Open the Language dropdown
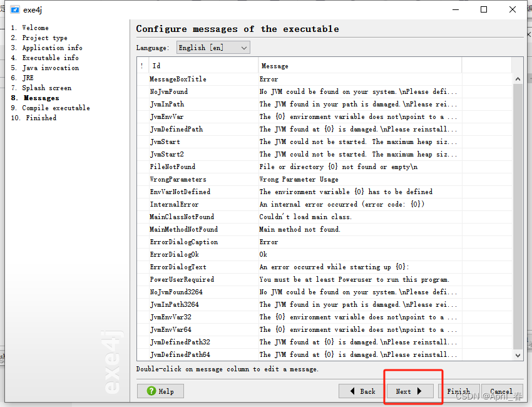532x407 pixels. click(213, 48)
